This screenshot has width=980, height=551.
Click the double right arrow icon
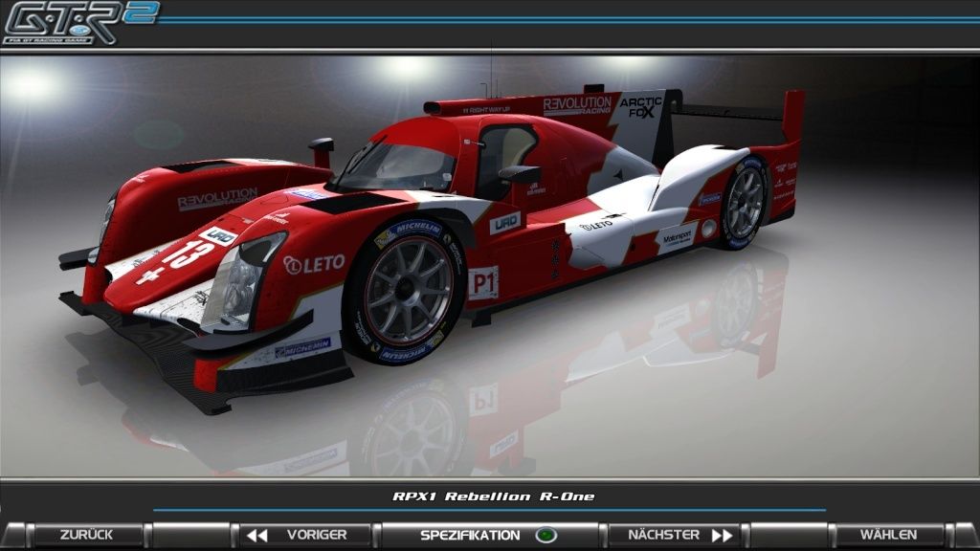(x=722, y=536)
